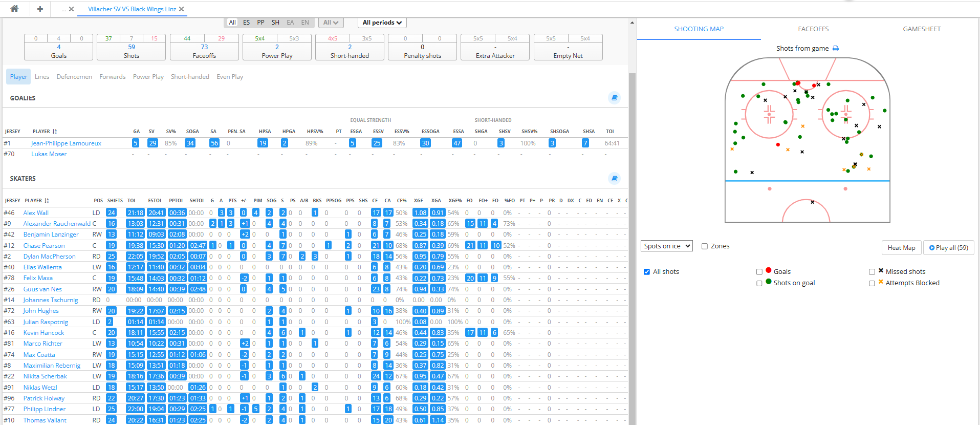Switch to the Gamesheet tab

click(x=922, y=29)
